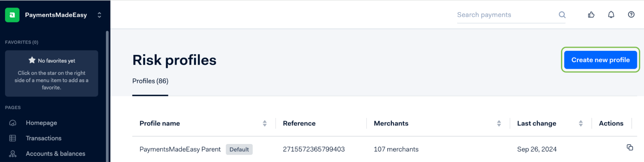Click the Create new profile button
Viewport: 644px width, 162px height.
[600, 60]
